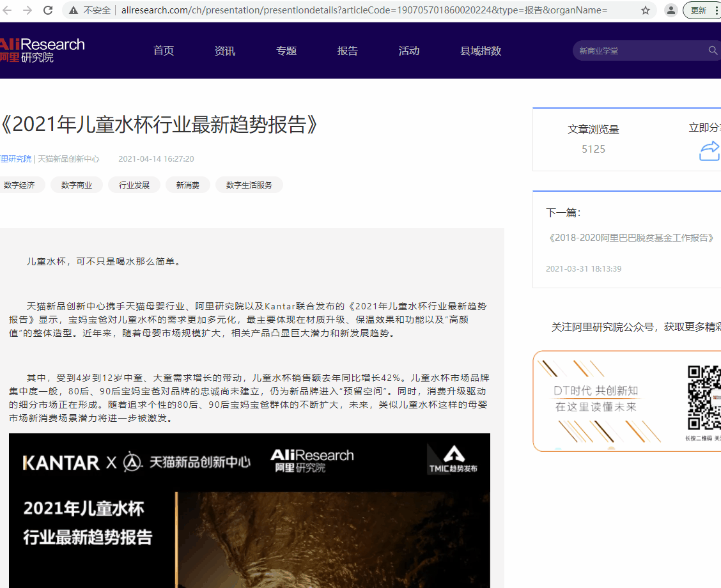Open the 报告 navigation item
Viewport: 721px width, 588px height.
348,50
